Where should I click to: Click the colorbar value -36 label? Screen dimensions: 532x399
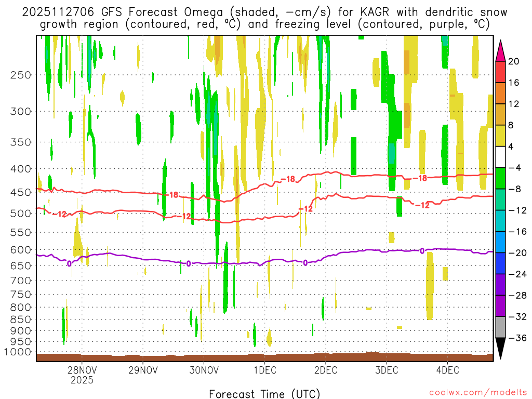pyautogui.click(x=517, y=338)
